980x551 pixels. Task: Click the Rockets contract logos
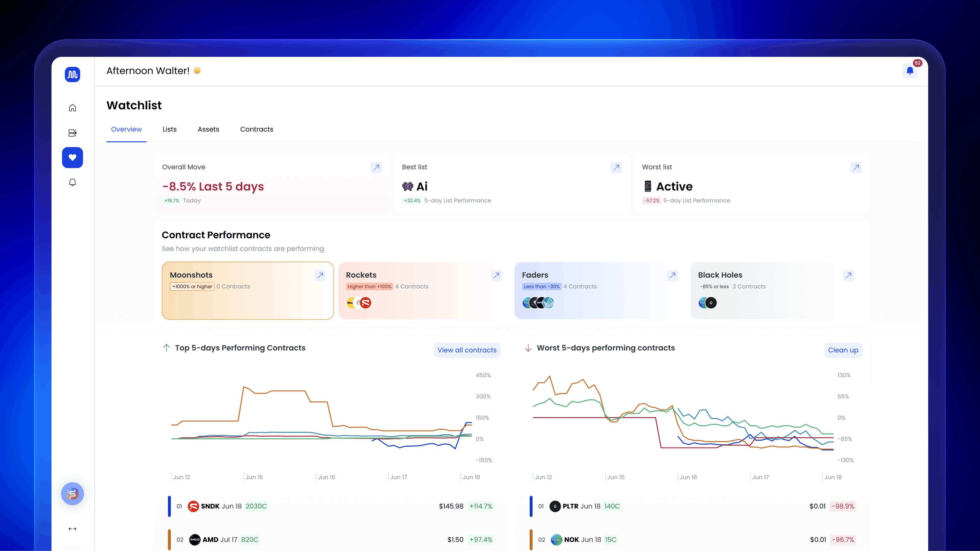point(359,303)
